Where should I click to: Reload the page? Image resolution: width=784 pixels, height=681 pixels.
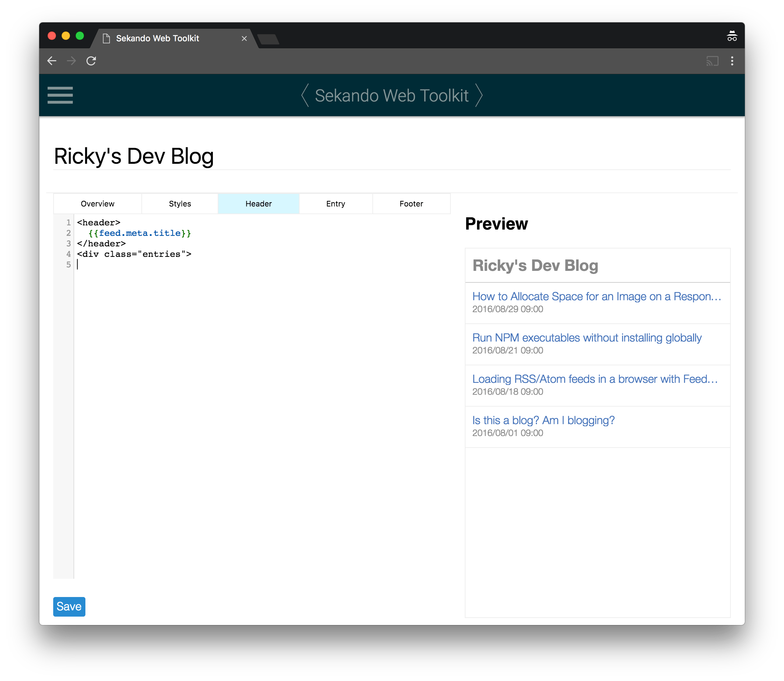[91, 61]
